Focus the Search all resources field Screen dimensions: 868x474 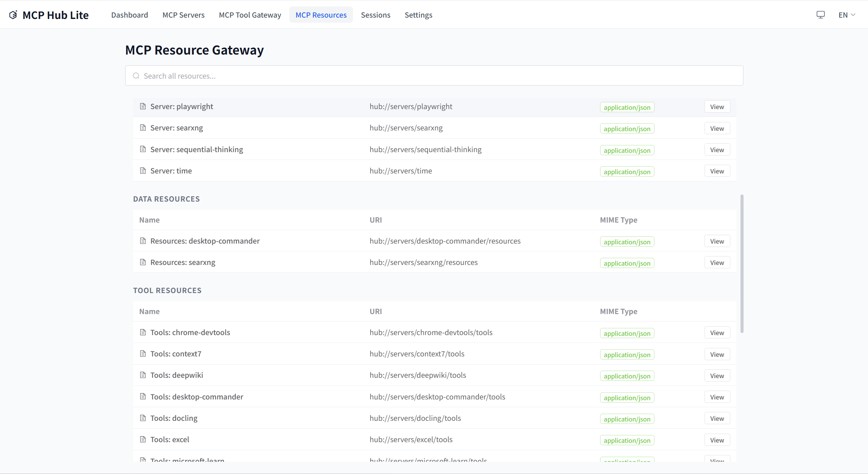[434, 76]
